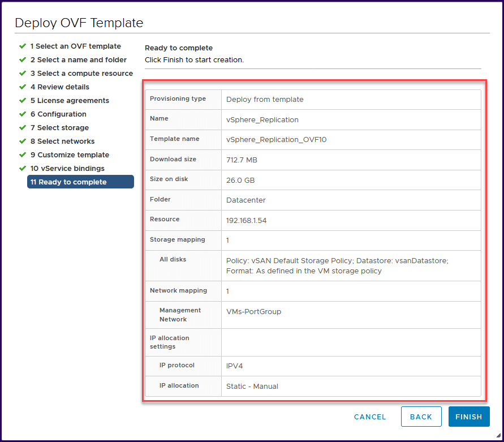Jump to step 3 Select a compute resource
The image size is (504, 442).
tap(81, 74)
